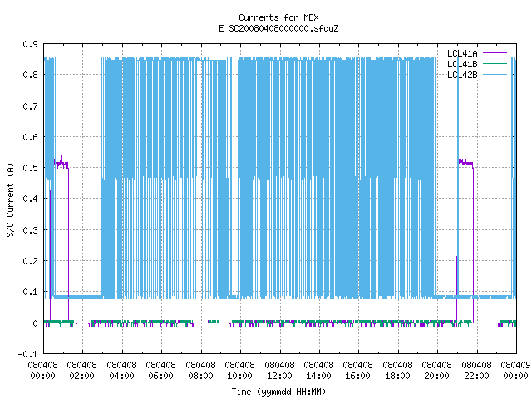Click the x-axis tick 080408 10:00
The height and width of the screenshot is (399, 532).
coord(240,370)
